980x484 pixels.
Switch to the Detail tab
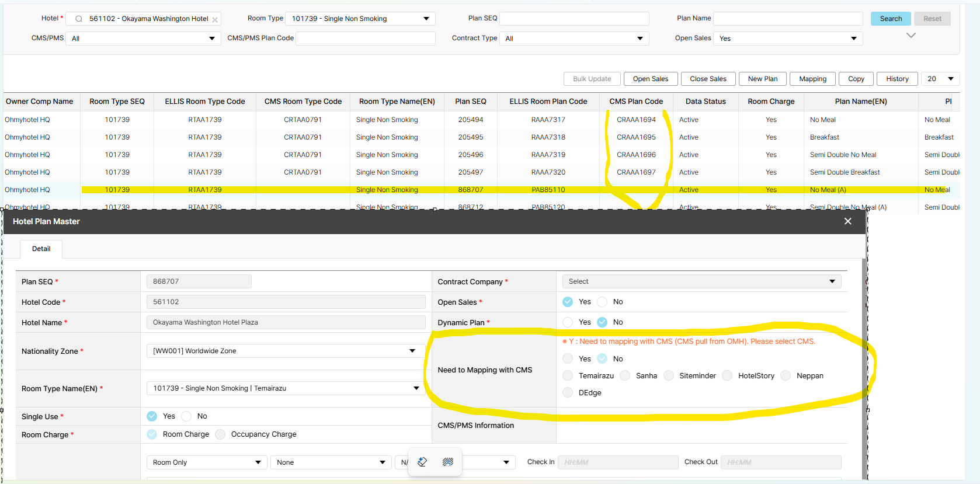(41, 249)
